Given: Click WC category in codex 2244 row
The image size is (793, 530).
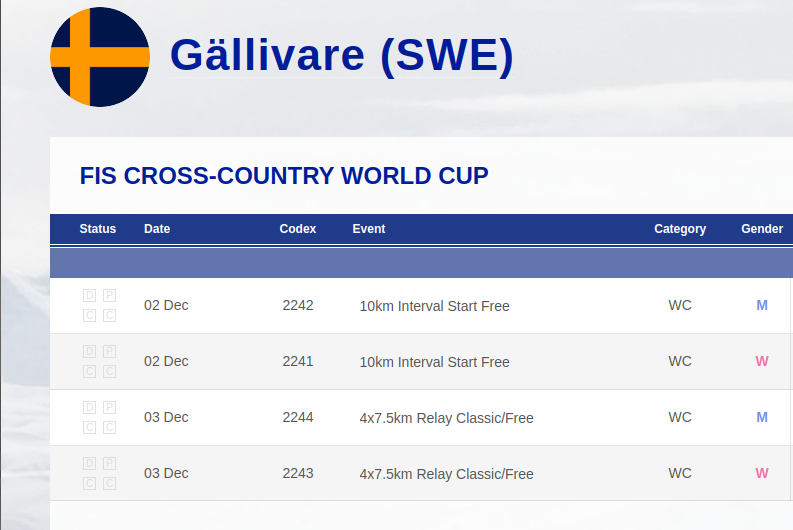Looking at the screenshot, I should pos(680,418).
